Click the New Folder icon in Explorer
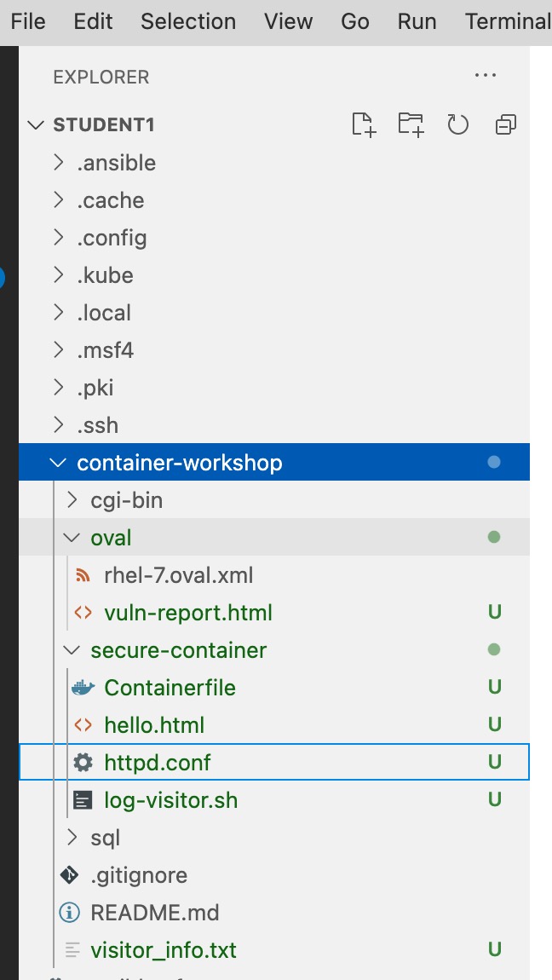Viewport: 552px width, 980px height. point(411,125)
